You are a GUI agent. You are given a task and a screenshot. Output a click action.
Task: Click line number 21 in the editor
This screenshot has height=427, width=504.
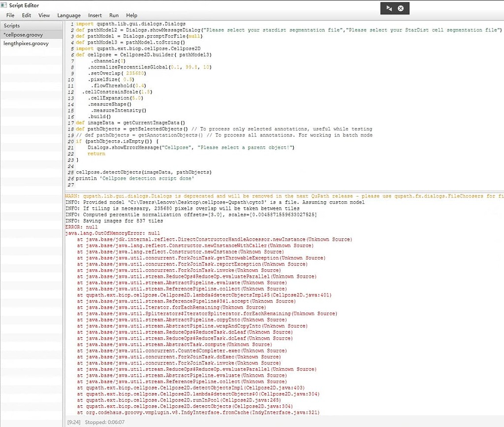pyautogui.click(x=70, y=147)
